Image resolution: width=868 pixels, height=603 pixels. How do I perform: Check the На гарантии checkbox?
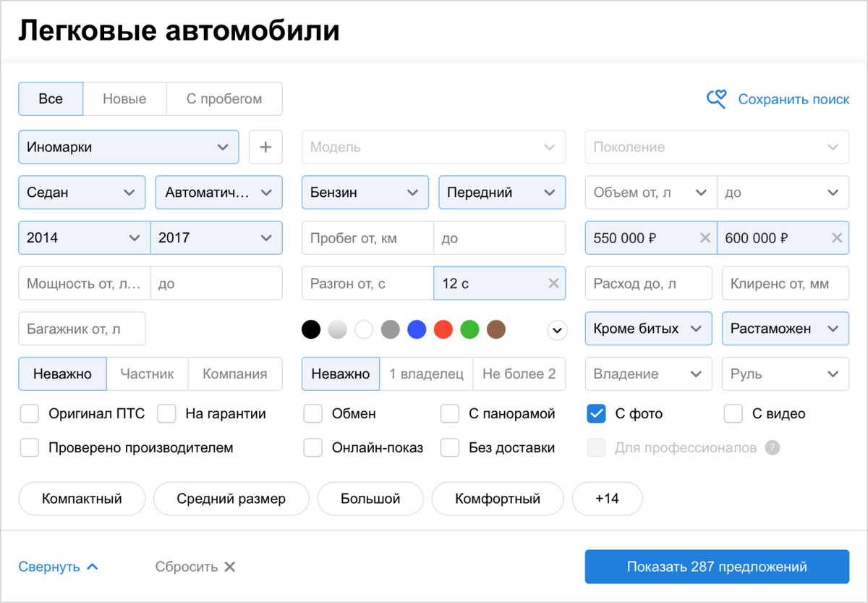click(167, 414)
